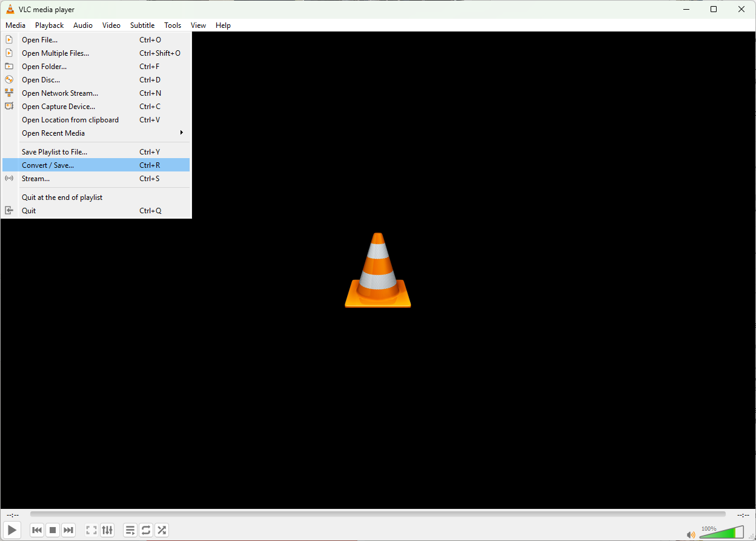Choose Quit from Media menu
This screenshot has height=541, width=756.
[96, 211]
